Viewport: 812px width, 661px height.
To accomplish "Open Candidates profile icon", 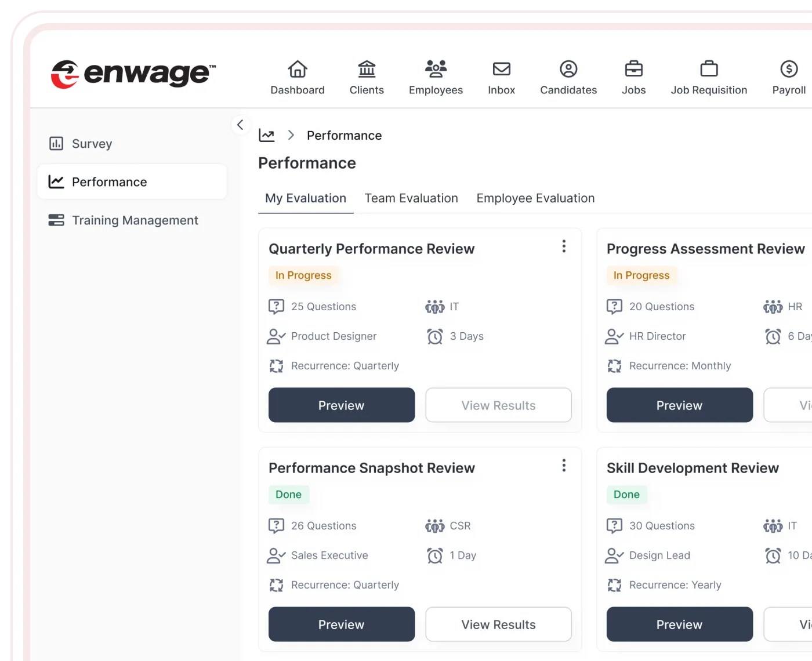I will tap(568, 70).
